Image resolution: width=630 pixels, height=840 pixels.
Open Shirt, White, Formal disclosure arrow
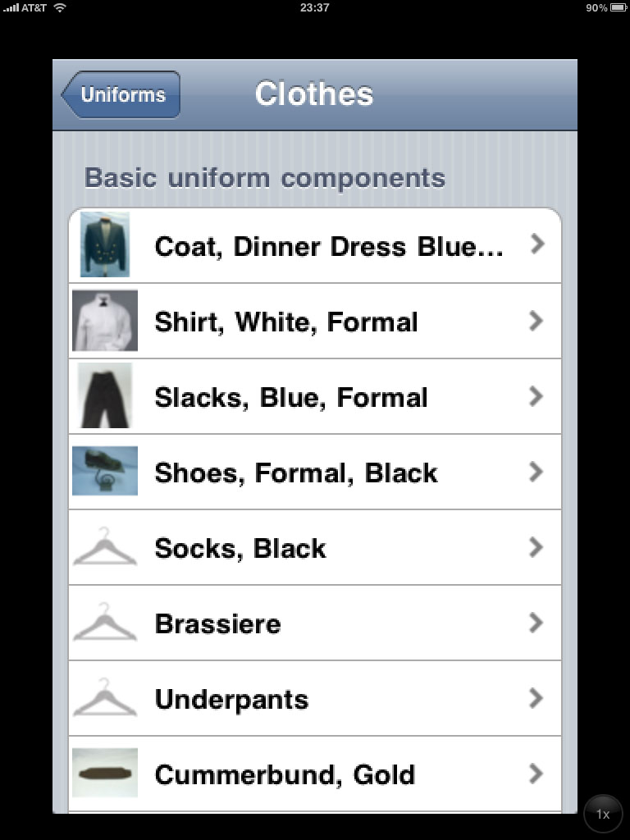pyautogui.click(x=537, y=321)
